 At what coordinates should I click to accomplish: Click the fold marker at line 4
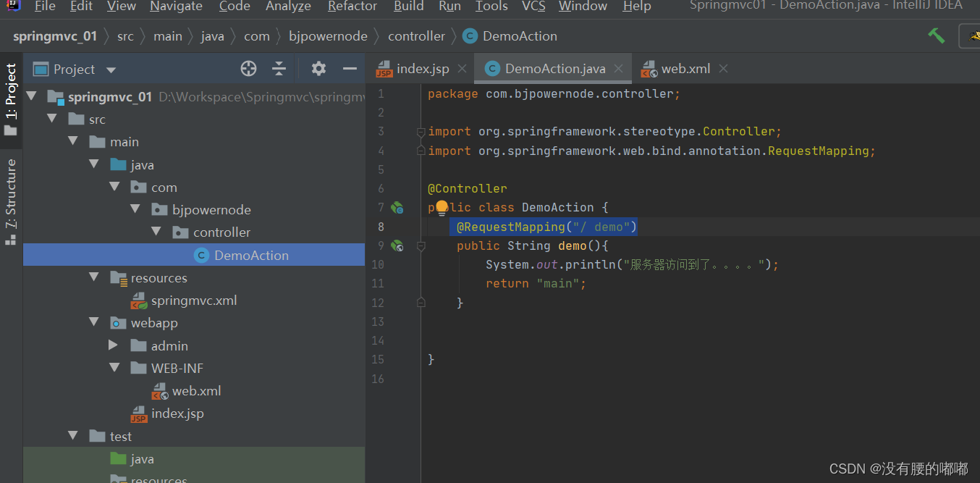pyautogui.click(x=421, y=151)
